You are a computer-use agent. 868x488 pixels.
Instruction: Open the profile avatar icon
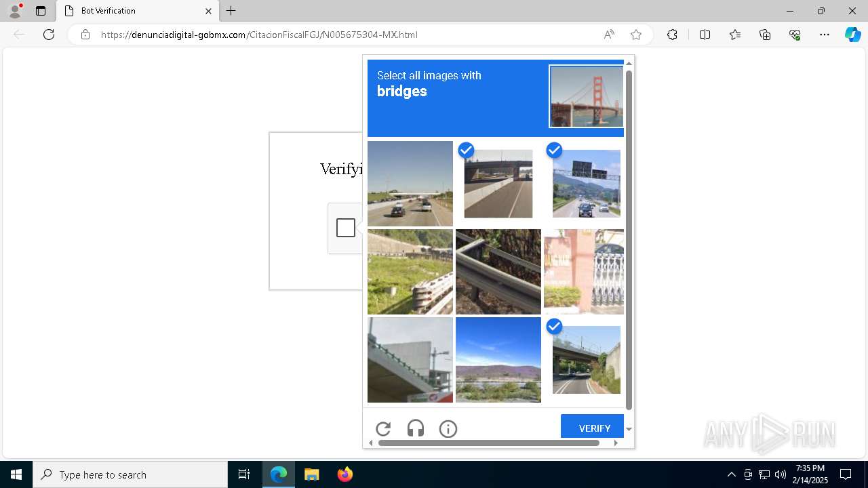click(15, 11)
